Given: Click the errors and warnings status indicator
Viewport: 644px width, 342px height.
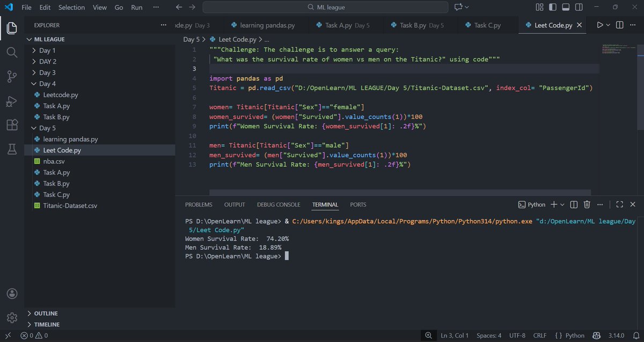Looking at the screenshot, I should coord(34,336).
